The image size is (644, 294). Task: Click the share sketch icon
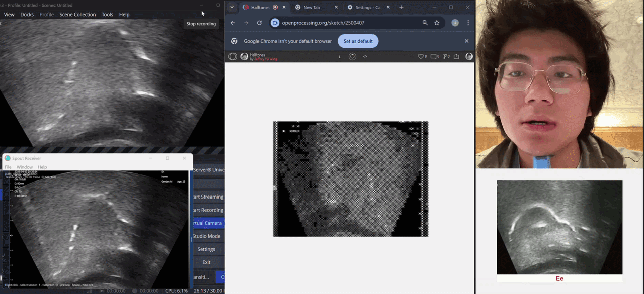[x=456, y=56]
